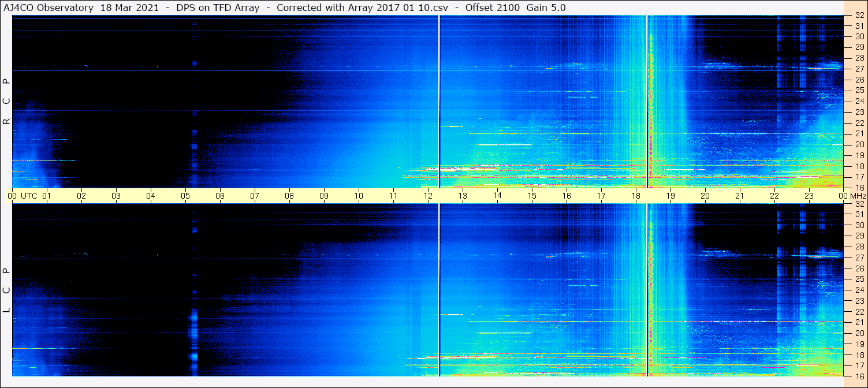This screenshot has width=868, height=388.
Task: Select the 17 hour mark on time axis
Action: tap(601, 196)
